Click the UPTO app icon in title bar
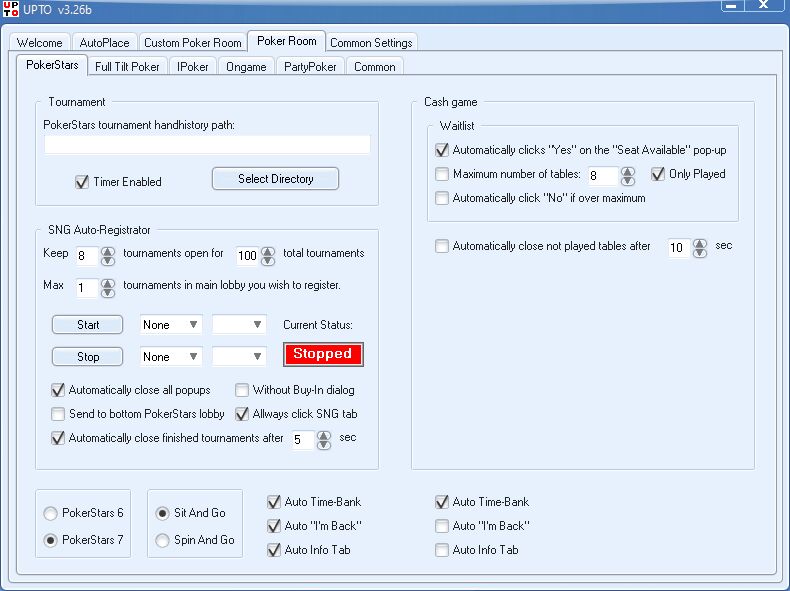Viewport: 790px width, 591px height. 11,9
